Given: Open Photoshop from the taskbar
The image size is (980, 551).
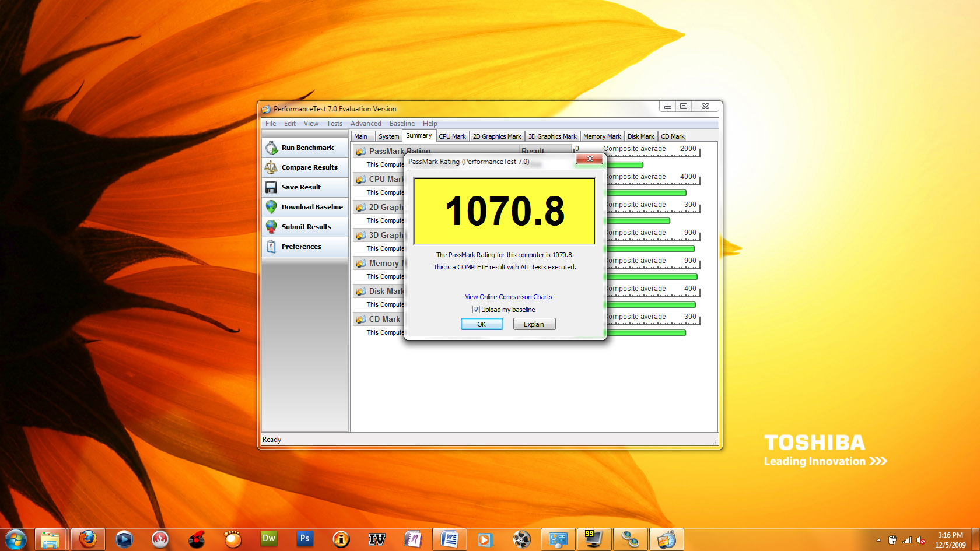Looking at the screenshot, I should tap(304, 539).
